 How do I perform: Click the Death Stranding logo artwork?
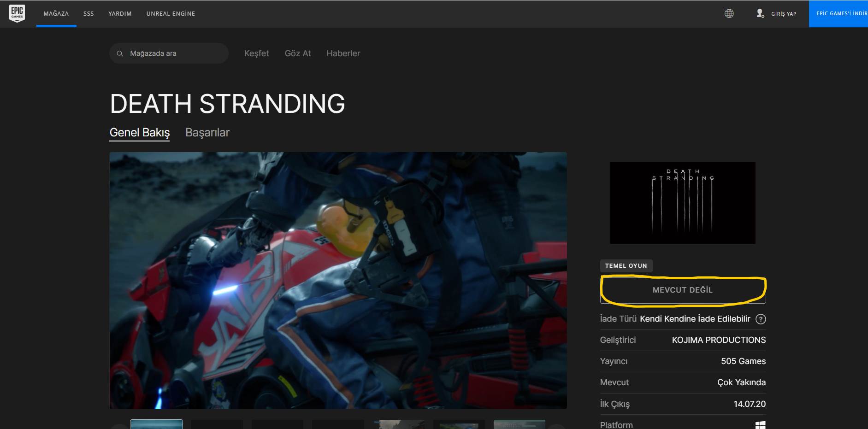[x=683, y=203]
